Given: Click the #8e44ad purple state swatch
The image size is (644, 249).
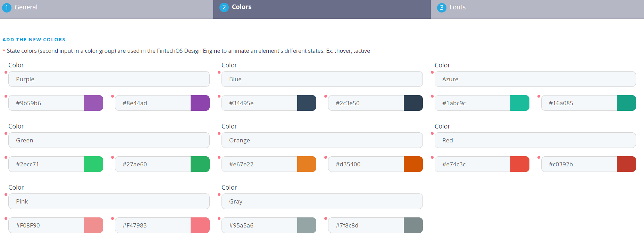Looking at the screenshot, I should click(x=200, y=103).
